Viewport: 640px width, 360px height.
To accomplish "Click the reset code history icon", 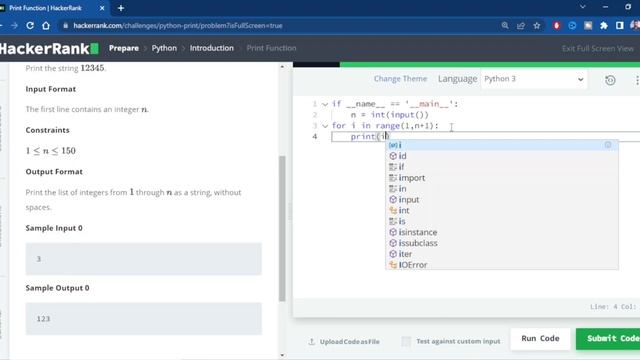I will coord(610,80).
